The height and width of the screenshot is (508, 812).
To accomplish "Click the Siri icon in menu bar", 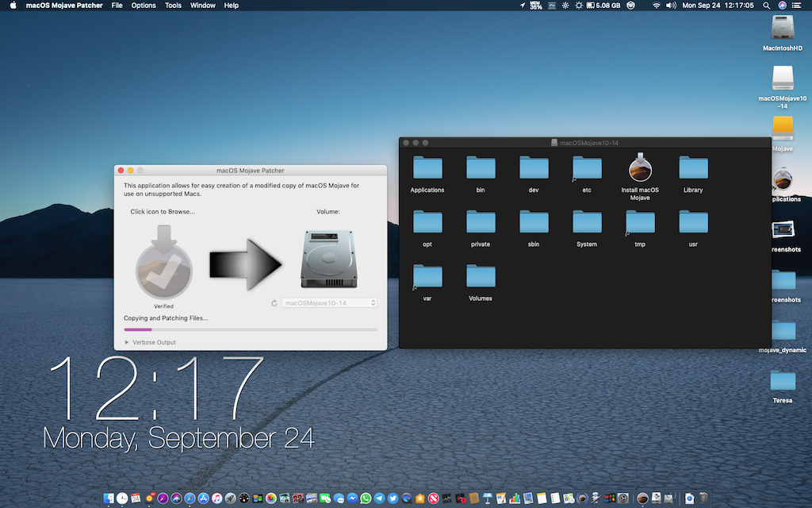I will pos(783,6).
